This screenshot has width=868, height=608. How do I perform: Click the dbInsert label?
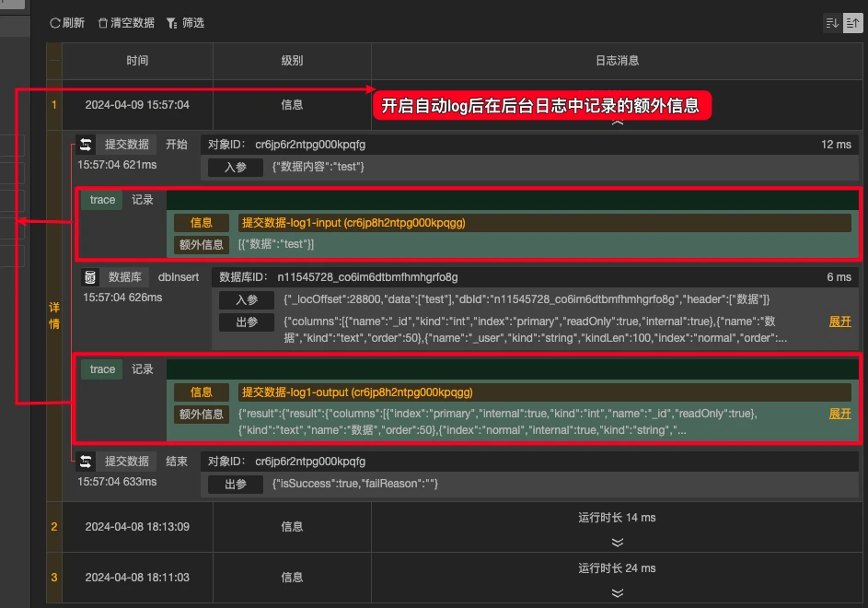(x=179, y=277)
